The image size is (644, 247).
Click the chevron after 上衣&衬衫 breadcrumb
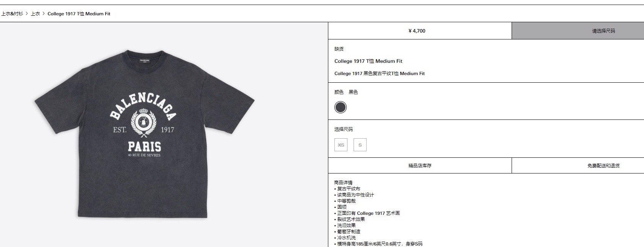point(27,14)
